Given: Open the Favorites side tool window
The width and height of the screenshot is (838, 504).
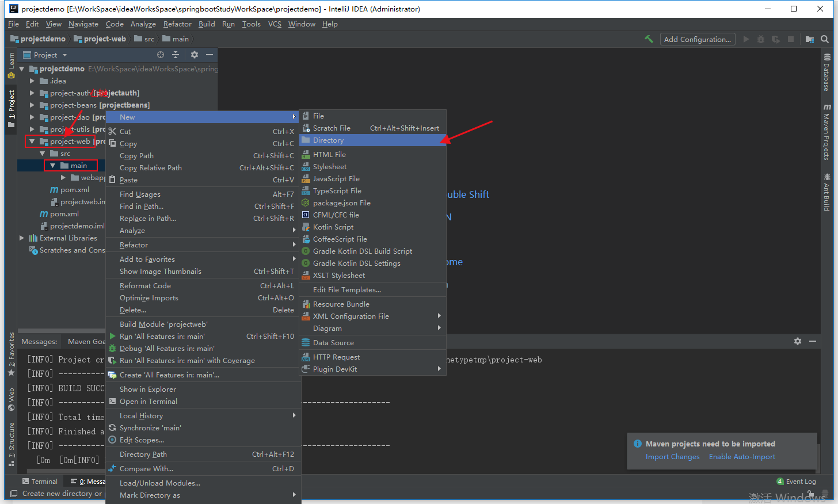Looking at the screenshot, I should pos(11,354).
